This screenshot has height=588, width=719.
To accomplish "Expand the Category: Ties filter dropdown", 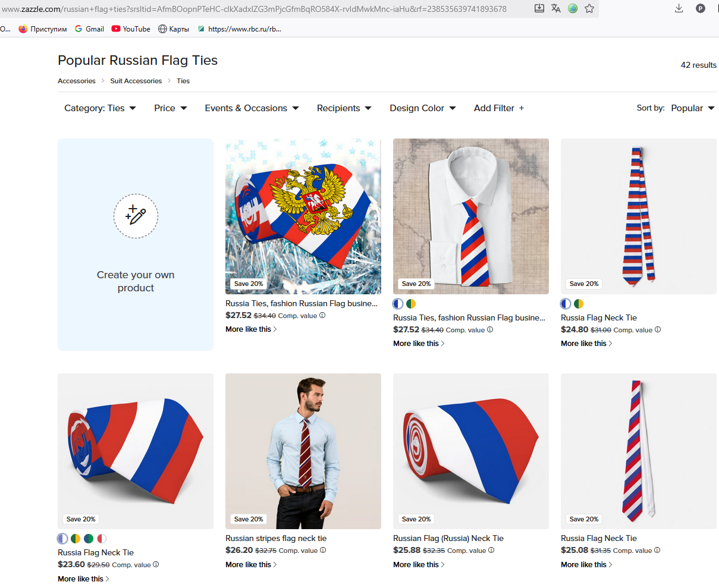I will 100,108.
